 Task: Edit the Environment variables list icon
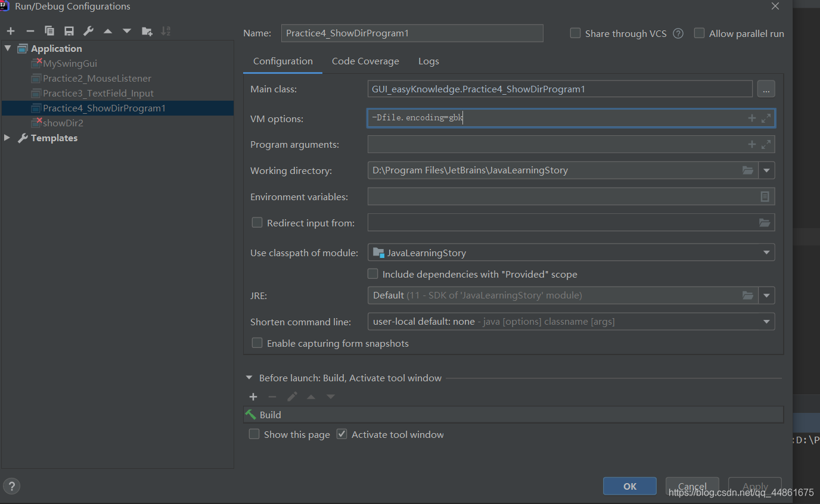point(765,197)
